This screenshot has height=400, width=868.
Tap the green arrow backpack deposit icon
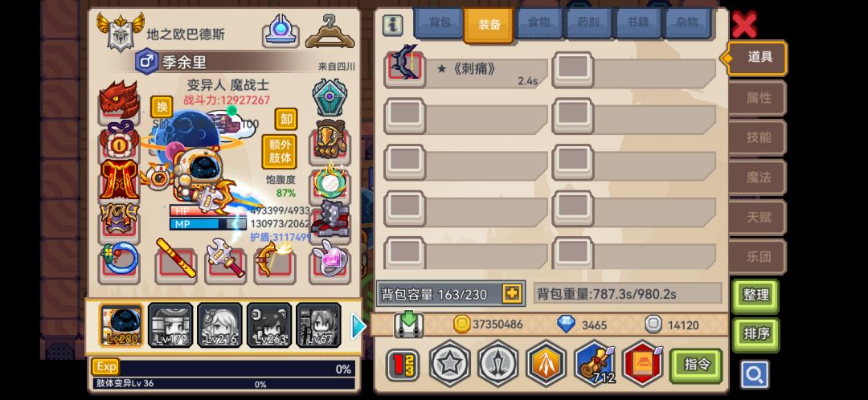click(x=409, y=324)
